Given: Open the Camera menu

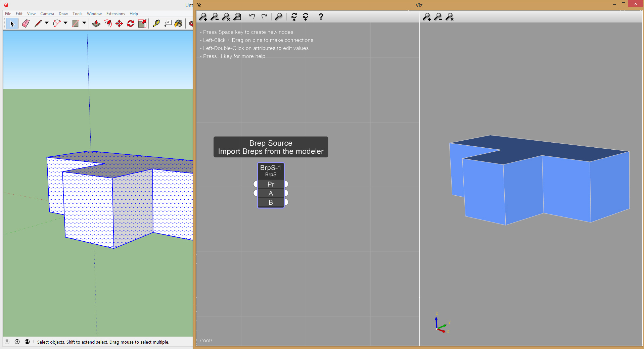Looking at the screenshot, I should click(47, 14).
